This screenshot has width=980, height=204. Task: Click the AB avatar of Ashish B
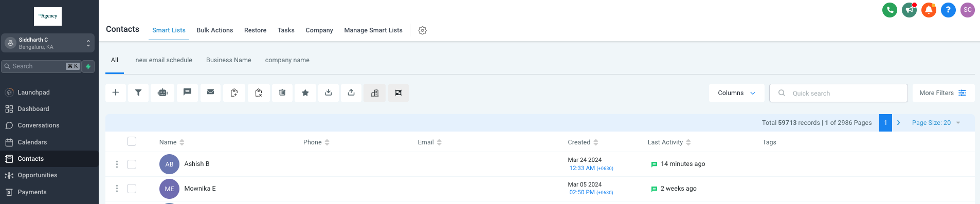(x=169, y=164)
